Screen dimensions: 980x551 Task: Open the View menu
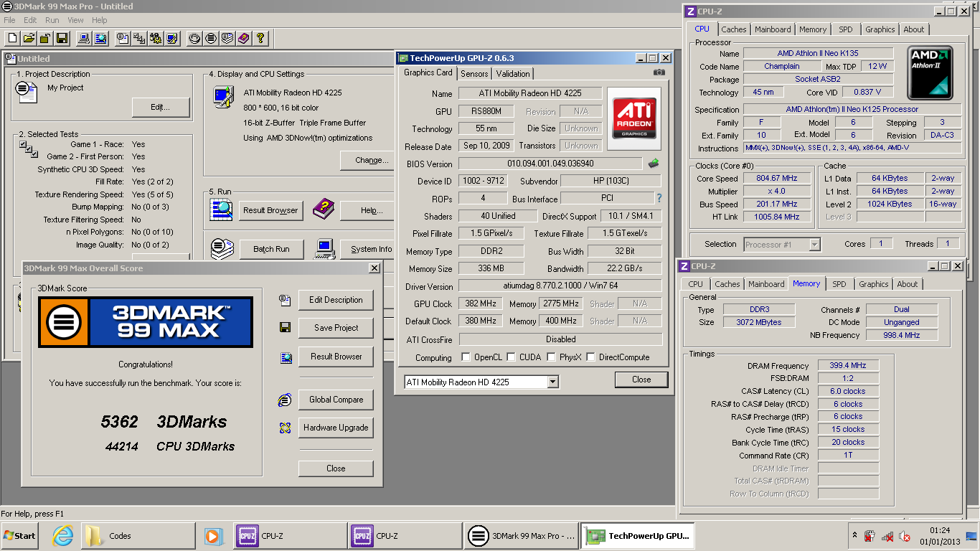[76, 20]
